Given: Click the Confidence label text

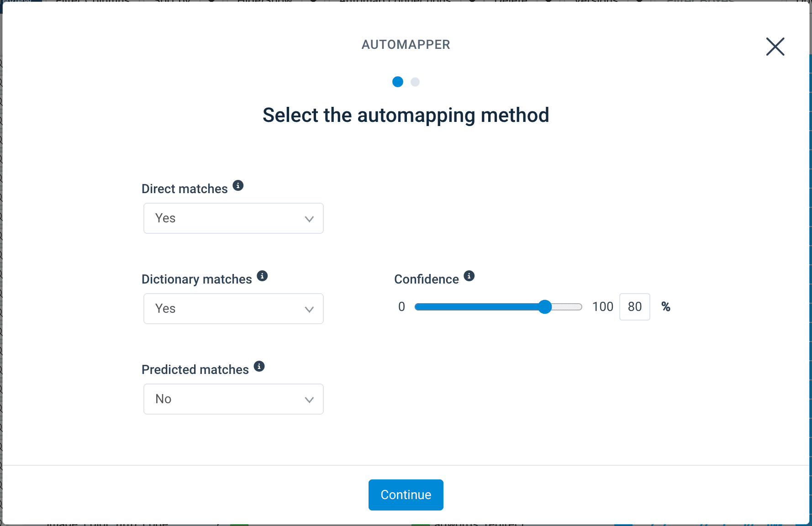Looking at the screenshot, I should click(x=426, y=279).
